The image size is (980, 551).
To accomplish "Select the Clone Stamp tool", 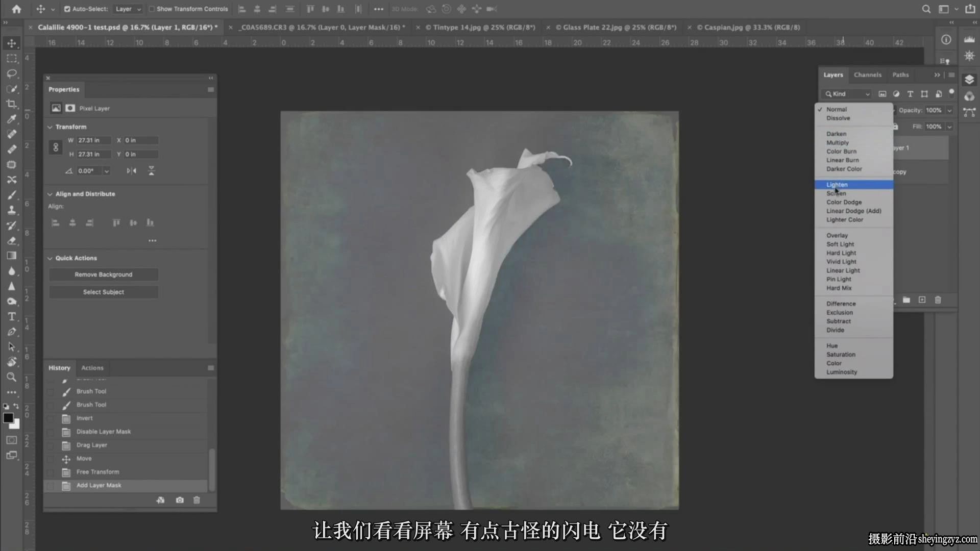I will point(12,210).
